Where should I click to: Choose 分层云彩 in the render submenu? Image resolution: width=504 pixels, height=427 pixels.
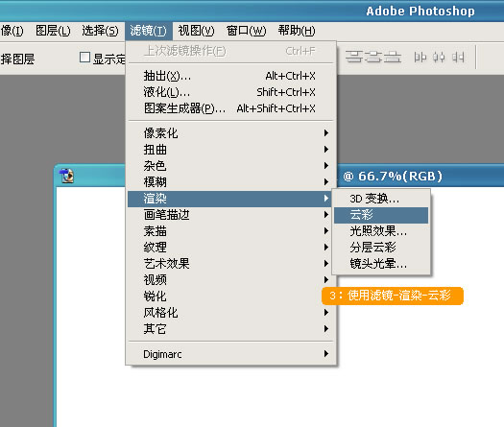(x=381, y=248)
